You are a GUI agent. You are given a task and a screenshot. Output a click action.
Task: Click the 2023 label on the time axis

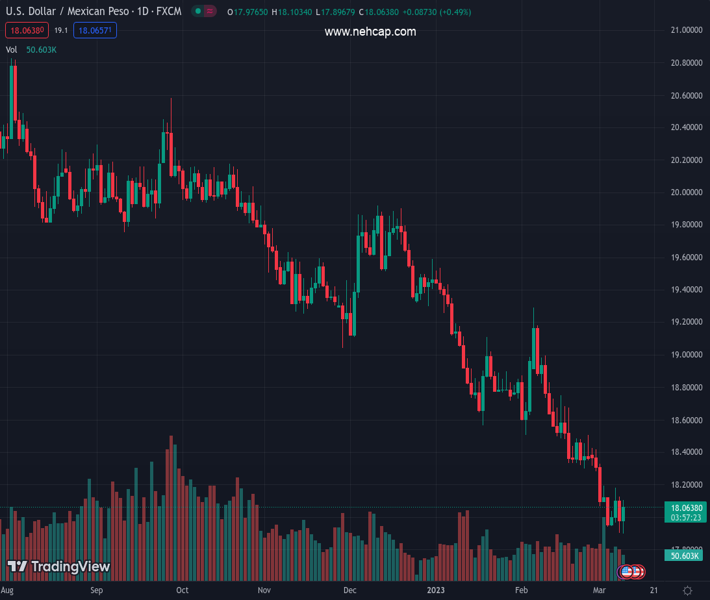pyautogui.click(x=436, y=590)
